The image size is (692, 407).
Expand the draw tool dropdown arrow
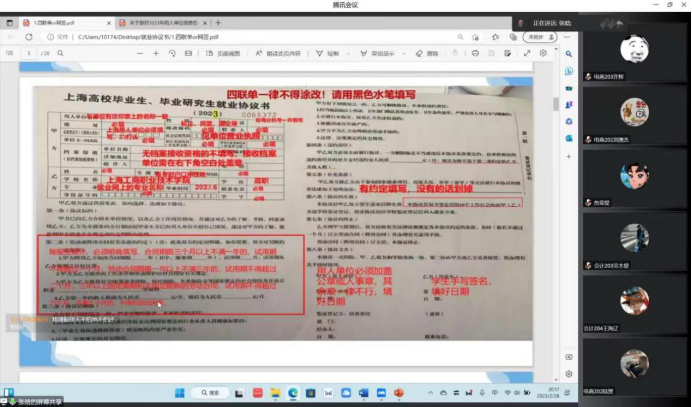coord(348,54)
